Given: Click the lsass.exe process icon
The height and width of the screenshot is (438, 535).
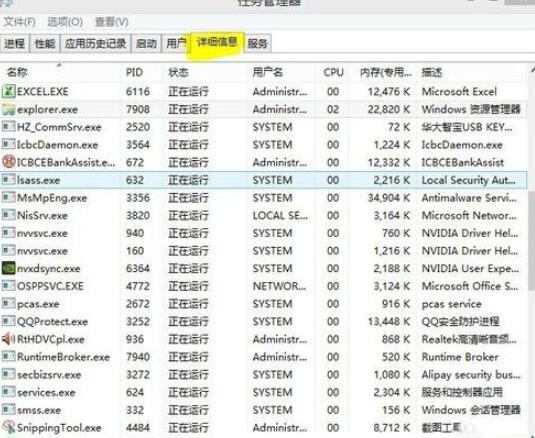Looking at the screenshot, I should 9,180.
